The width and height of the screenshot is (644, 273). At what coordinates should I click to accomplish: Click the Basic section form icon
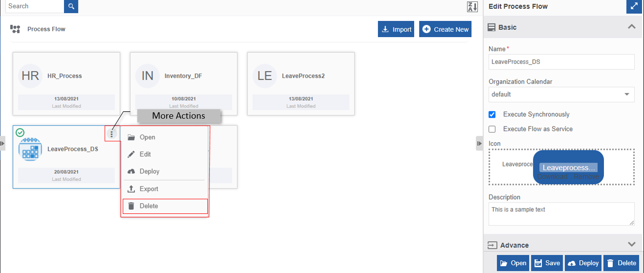click(x=492, y=27)
